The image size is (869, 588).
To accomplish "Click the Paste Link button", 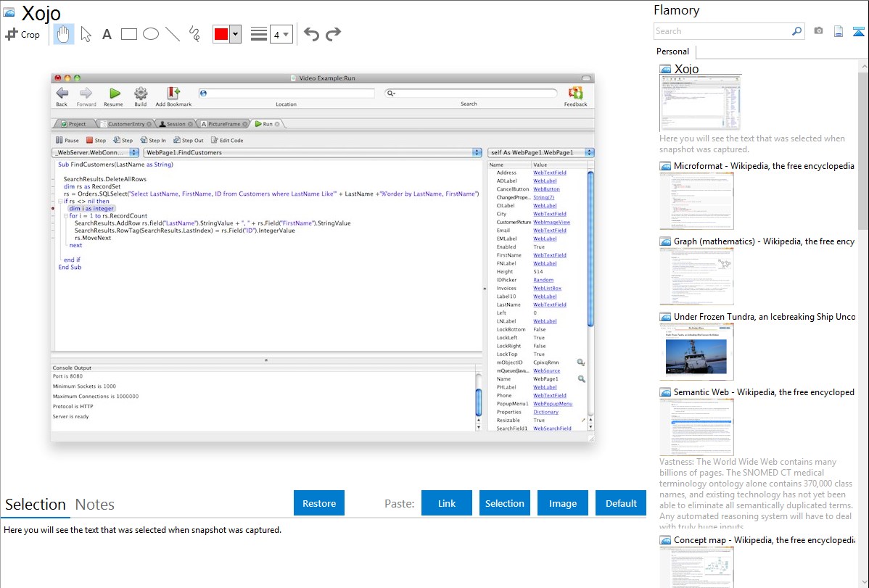I will point(447,503).
